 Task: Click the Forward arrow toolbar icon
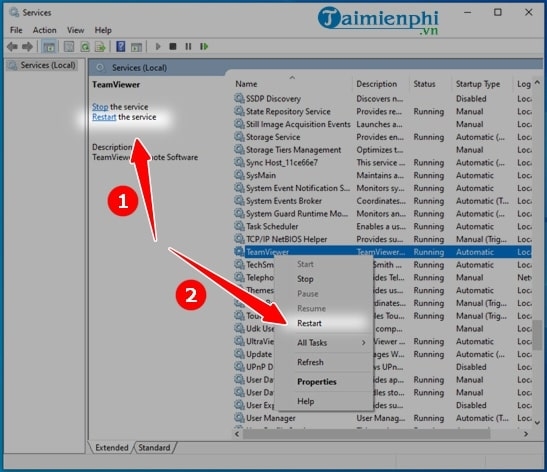(x=28, y=46)
